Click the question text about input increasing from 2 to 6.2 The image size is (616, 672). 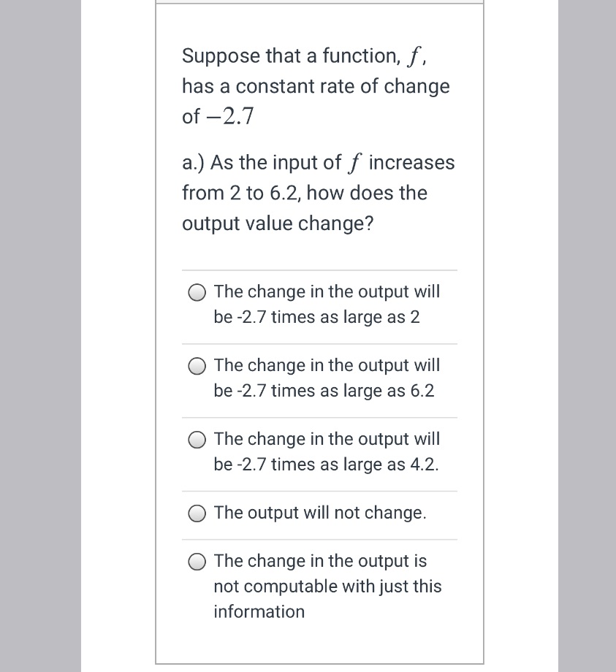tap(318, 192)
